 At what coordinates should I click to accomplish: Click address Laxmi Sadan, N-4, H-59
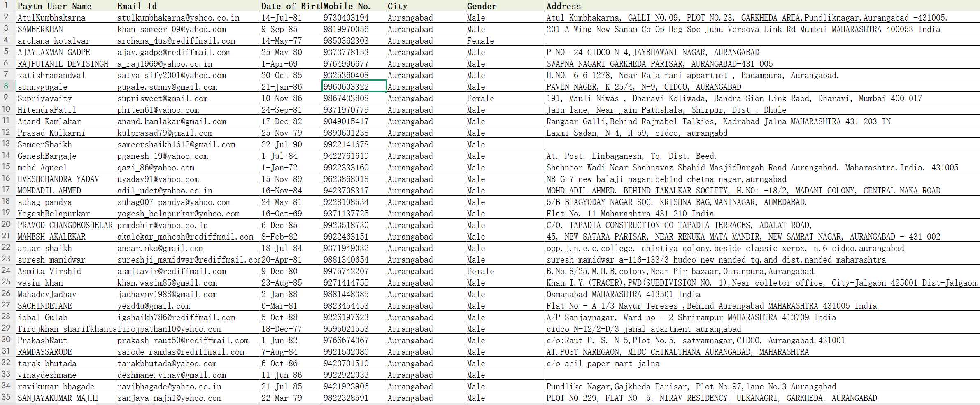(x=762, y=133)
